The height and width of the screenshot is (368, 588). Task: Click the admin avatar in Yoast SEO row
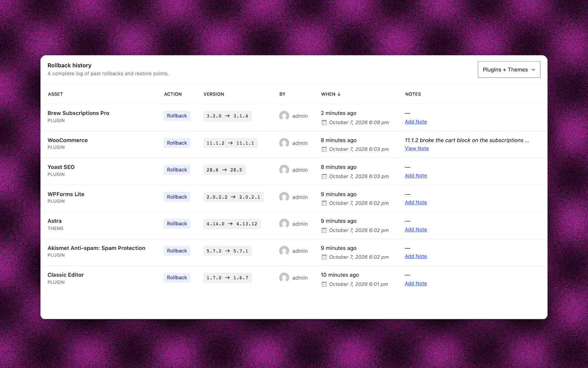tap(284, 170)
